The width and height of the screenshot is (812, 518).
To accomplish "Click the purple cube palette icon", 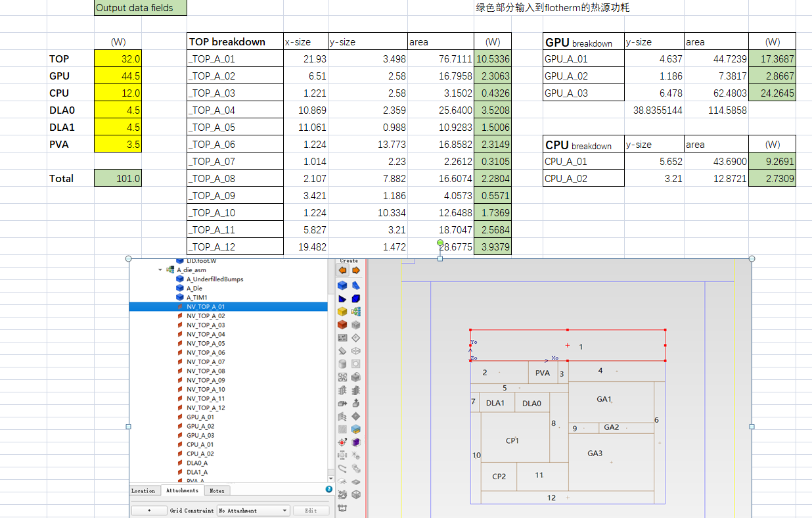I will (355, 442).
